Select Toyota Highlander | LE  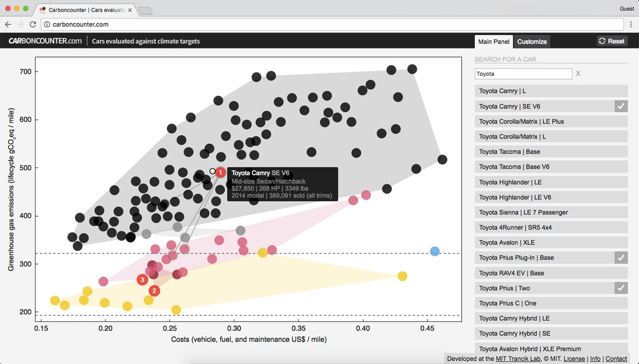[551, 182]
